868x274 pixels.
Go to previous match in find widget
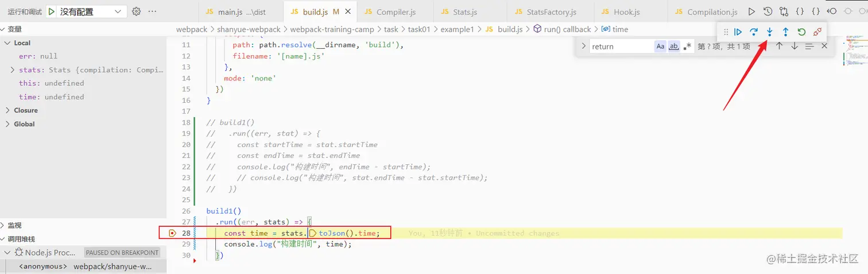click(x=779, y=46)
